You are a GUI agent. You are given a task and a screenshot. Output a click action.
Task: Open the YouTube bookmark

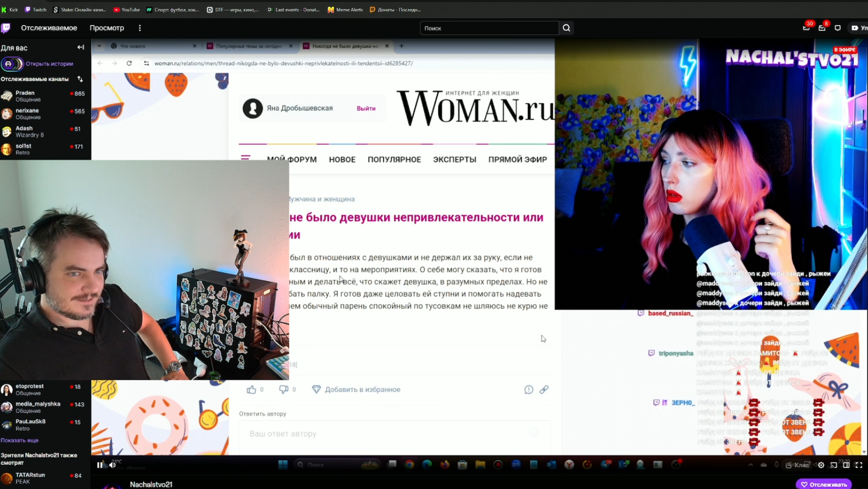pyautogui.click(x=127, y=9)
